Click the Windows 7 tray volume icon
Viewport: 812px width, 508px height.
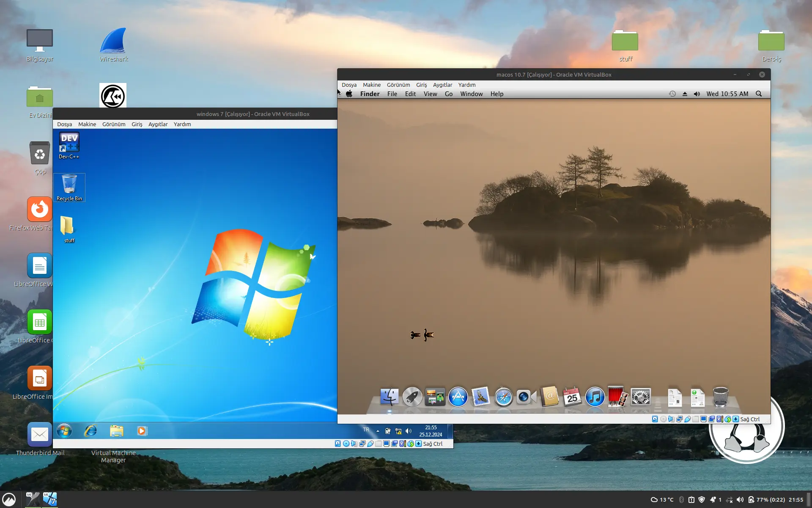(408, 431)
